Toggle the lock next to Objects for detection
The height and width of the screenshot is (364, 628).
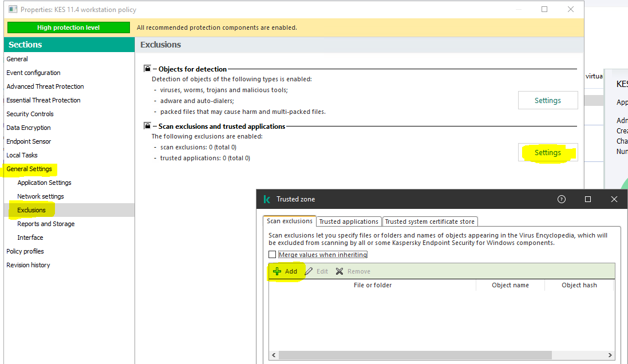tap(147, 69)
